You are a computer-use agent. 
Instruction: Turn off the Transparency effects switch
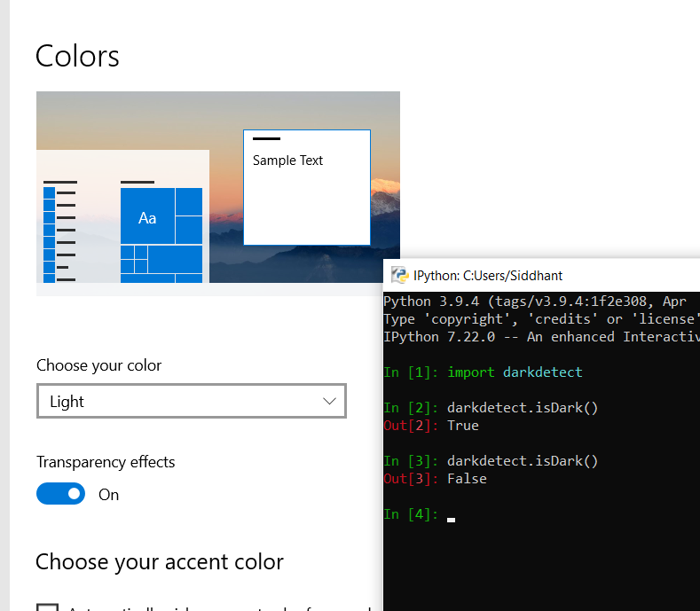[x=60, y=494]
